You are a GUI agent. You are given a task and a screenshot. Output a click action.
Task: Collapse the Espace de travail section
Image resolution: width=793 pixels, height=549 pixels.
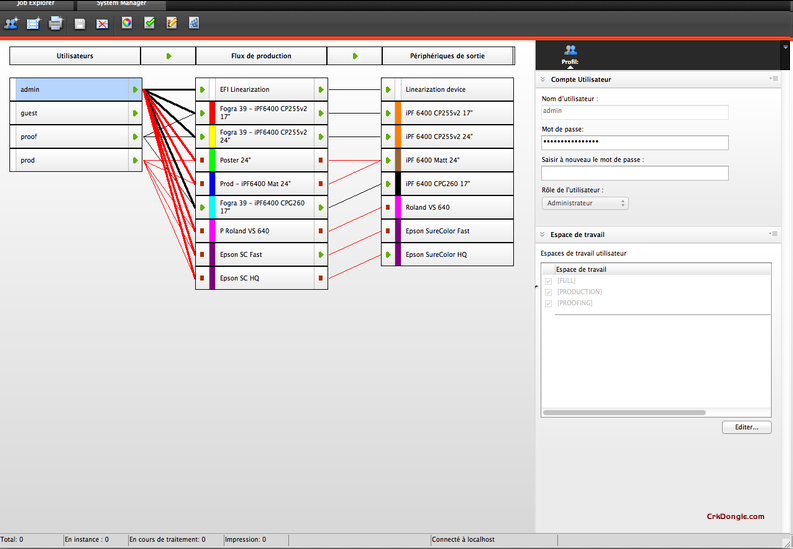coord(543,235)
